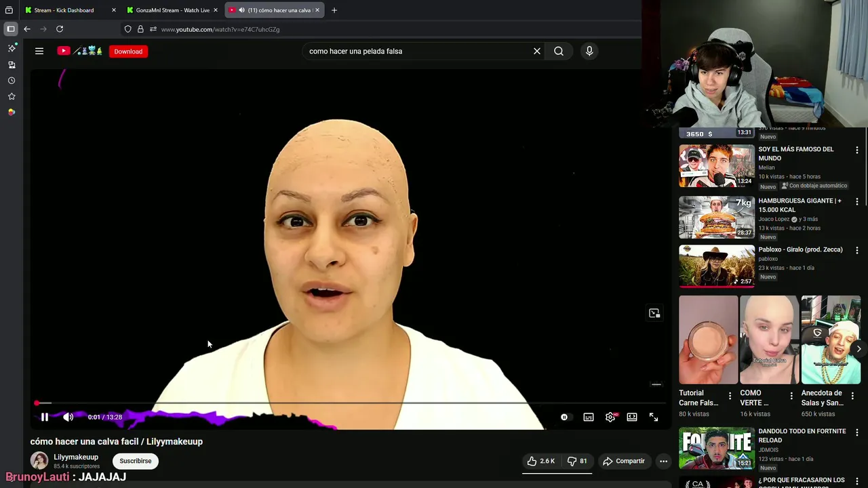
Task: Subscribe with the Suscribirse button
Action: pyautogui.click(x=136, y=461)
